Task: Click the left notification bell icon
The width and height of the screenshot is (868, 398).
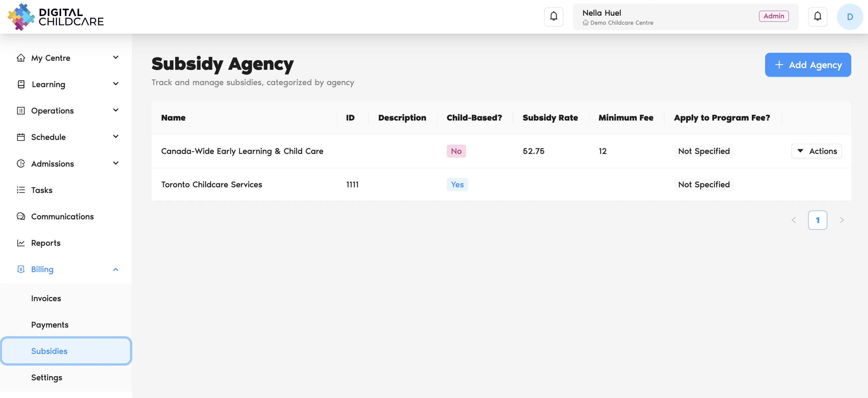Action: 554,16
